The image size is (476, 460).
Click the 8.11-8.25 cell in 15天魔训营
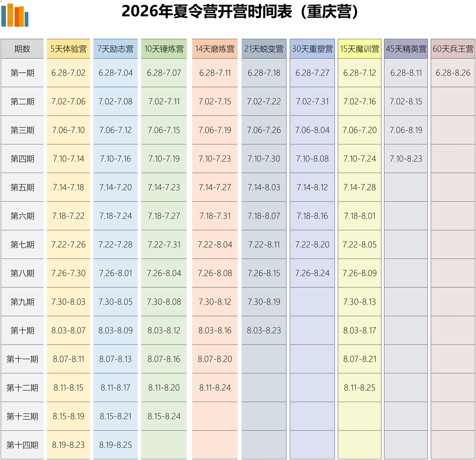pos(360,388)
